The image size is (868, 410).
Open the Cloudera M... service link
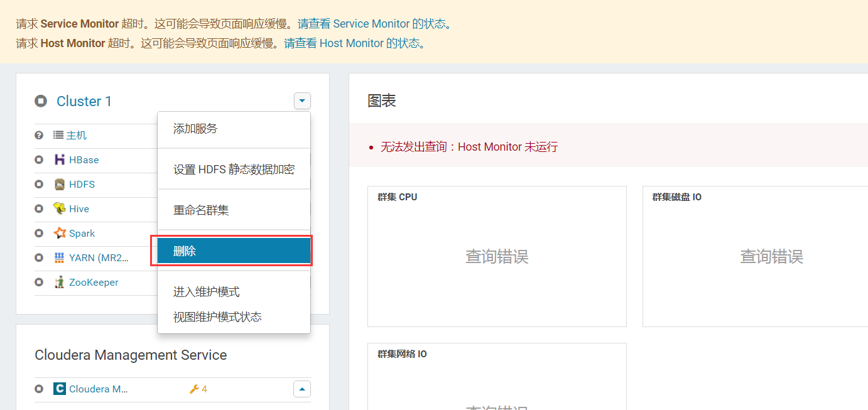[99, 389]
